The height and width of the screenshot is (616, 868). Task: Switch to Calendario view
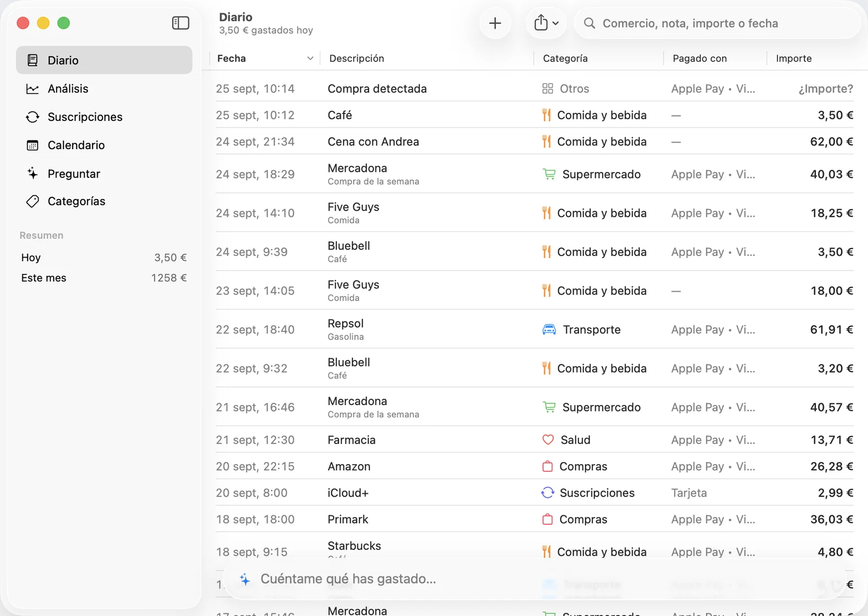(x=104, y=145)
